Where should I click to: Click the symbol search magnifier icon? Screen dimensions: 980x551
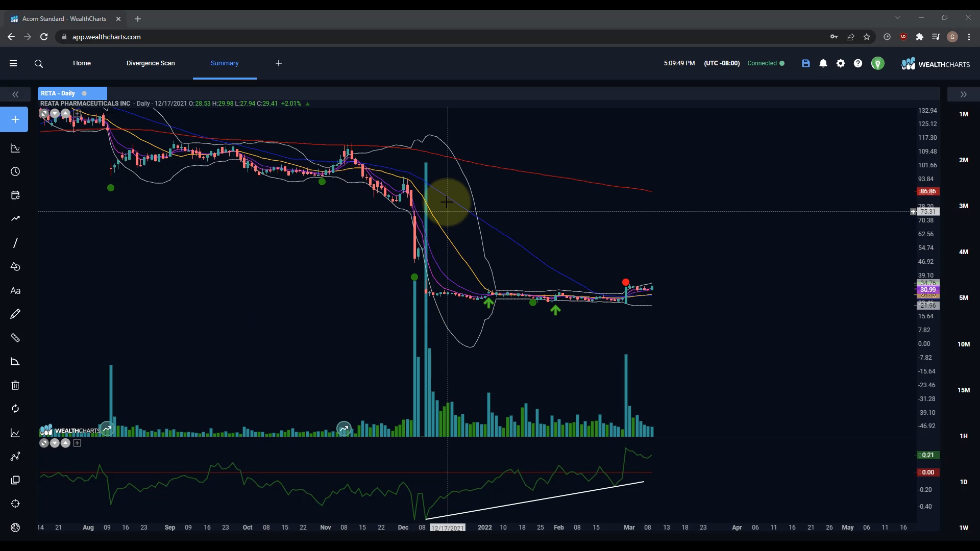(x=39, y=64)
